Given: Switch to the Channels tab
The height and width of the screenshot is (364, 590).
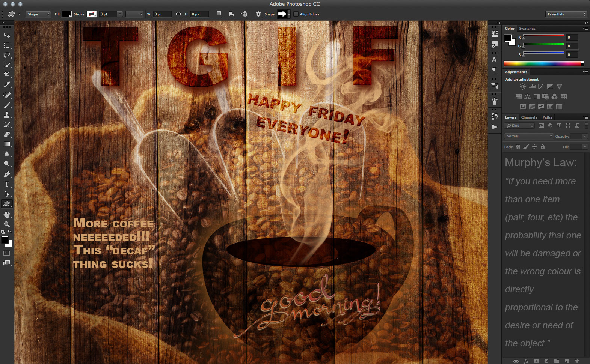Looking at the screenshot, I should [529, 117].
